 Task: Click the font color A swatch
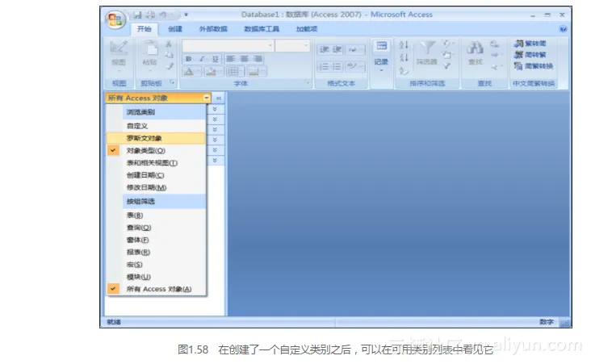click(189, 71)
